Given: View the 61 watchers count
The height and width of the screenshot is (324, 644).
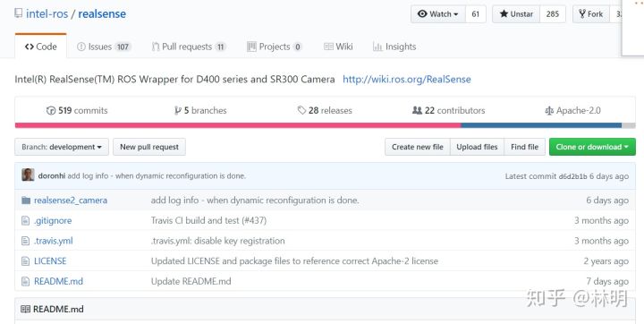Looking at the screenshot, I should click(476, 14).
